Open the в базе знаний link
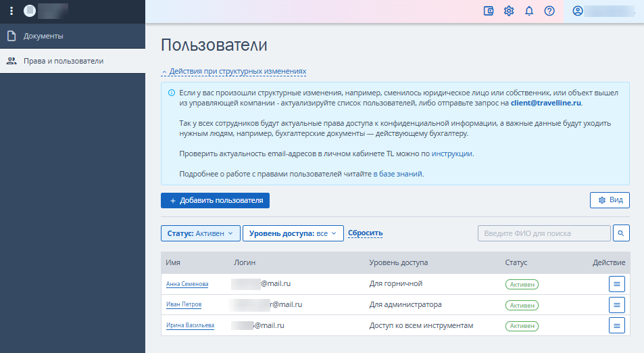Image resolution: width=644 pixels, height=353 pixels. (x=397, y=174)
